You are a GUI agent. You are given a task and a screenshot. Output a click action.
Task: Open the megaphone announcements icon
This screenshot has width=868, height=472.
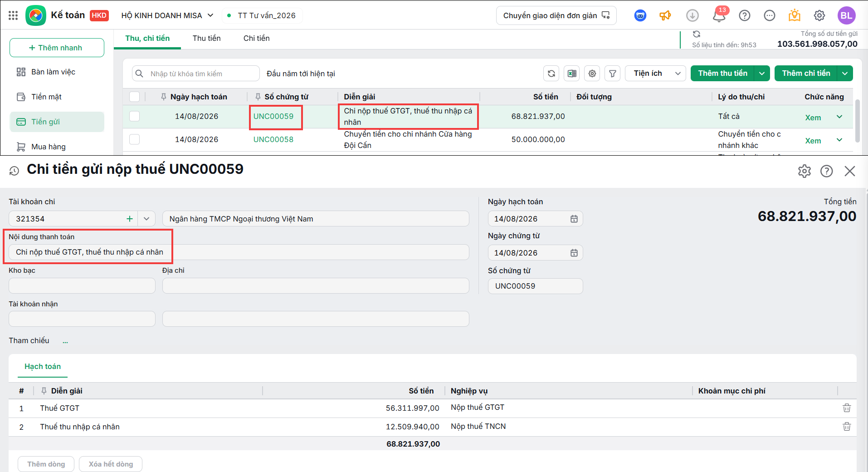(665, 15)
